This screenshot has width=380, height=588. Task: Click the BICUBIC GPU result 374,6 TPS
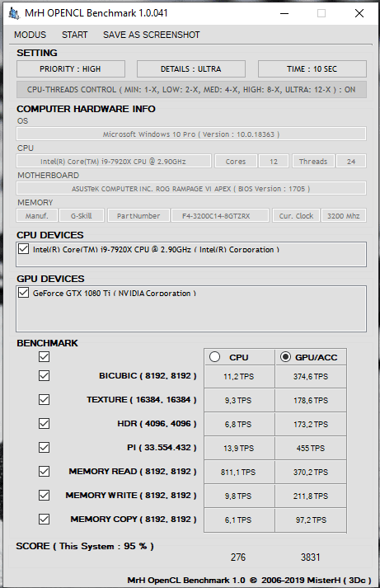click(311, 376)
